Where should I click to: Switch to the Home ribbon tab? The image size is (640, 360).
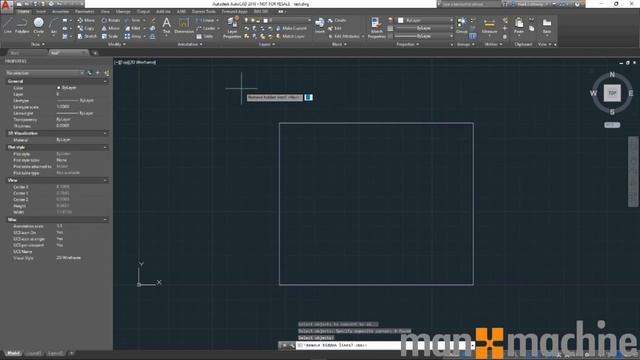pyautogui.click(x=23, y=11)
